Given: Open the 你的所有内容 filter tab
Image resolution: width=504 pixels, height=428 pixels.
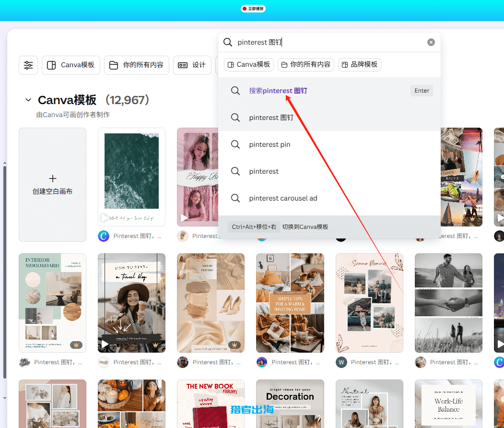Looking at the screenshot, I should (x=137, y=65).
